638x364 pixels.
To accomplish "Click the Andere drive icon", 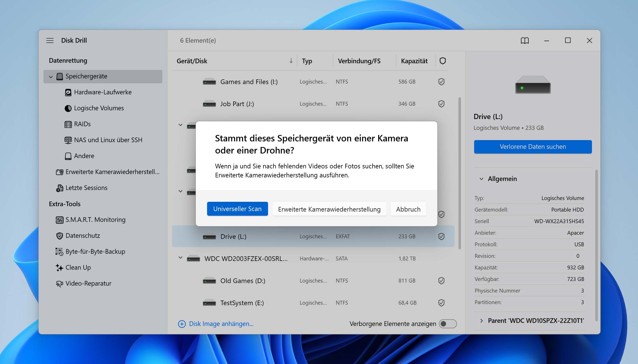I will tap(68, 156).
